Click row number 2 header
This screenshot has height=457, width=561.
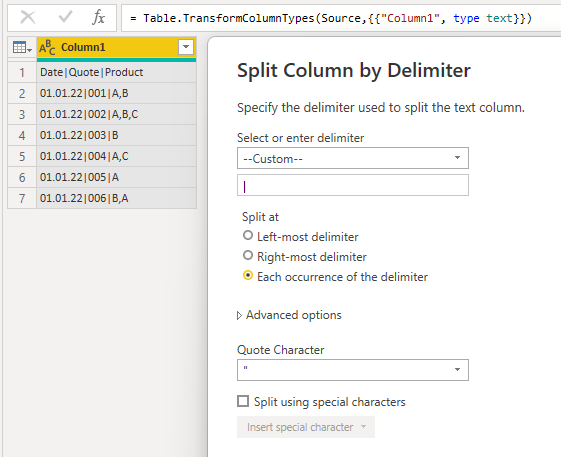tap(22, 93)
